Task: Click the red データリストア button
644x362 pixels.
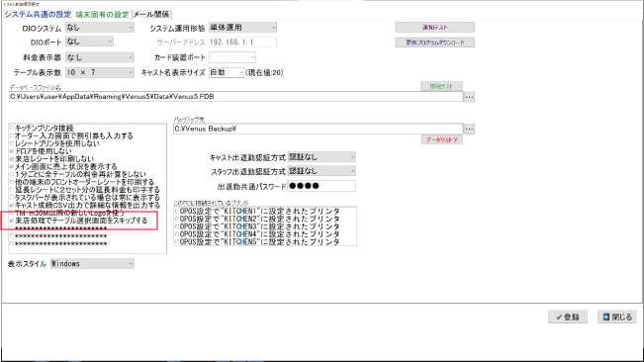Action: tap(442, 140)
